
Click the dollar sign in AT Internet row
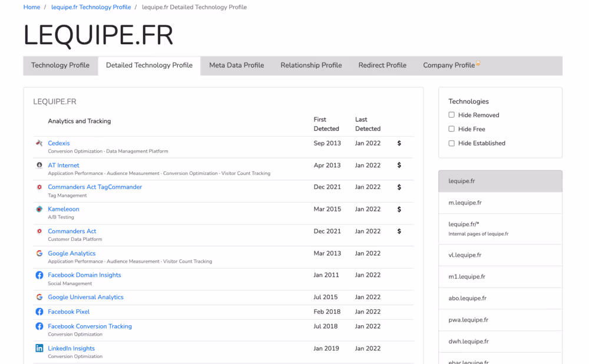point(399,166)
